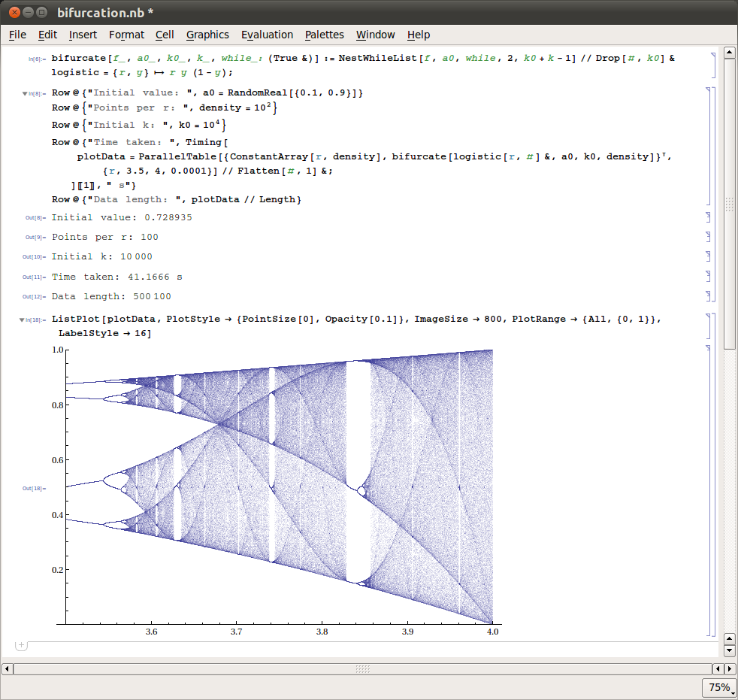Click the horizontal scrollbar thumb grip
The image size is (738, 700).
(362, 668)
